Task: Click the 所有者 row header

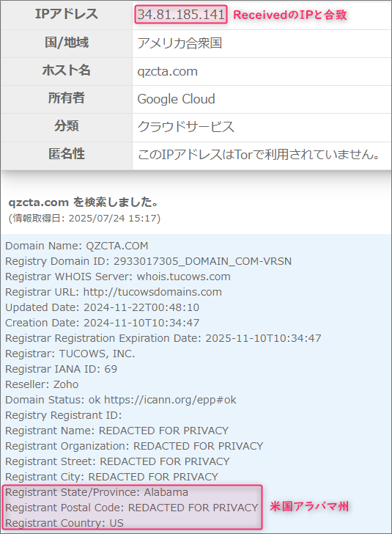Action: (67, 98)
